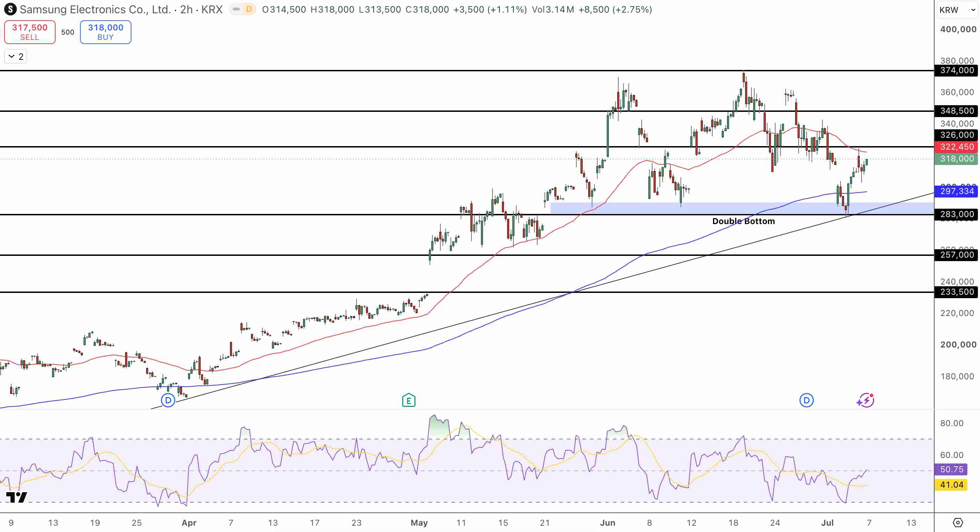
Task: Click the 200,000 price scale label
Action: 958,344
